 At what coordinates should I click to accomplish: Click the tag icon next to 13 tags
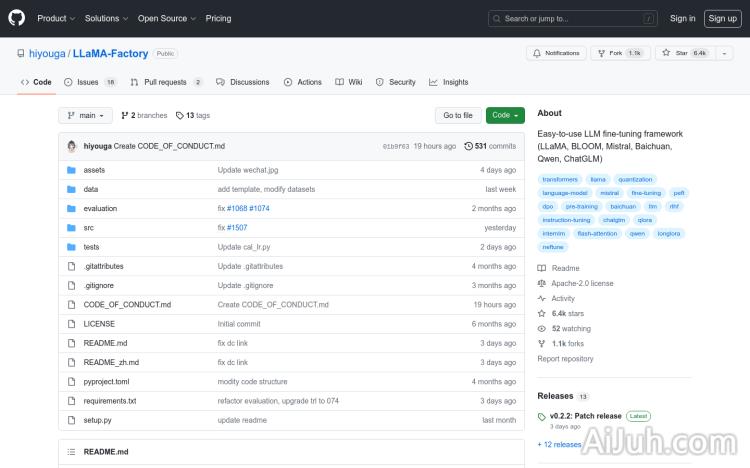(179, 115)
